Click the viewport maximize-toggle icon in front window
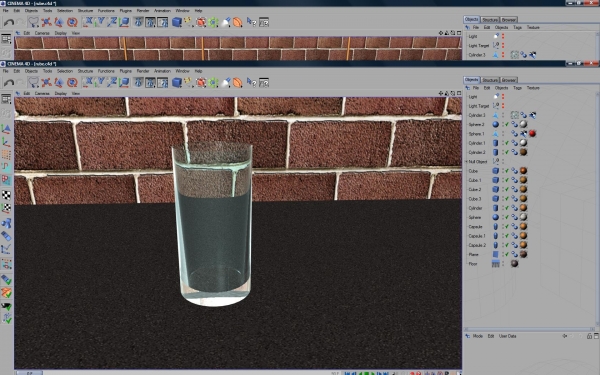The image size is (600, 375). click(x=459, y=93)
